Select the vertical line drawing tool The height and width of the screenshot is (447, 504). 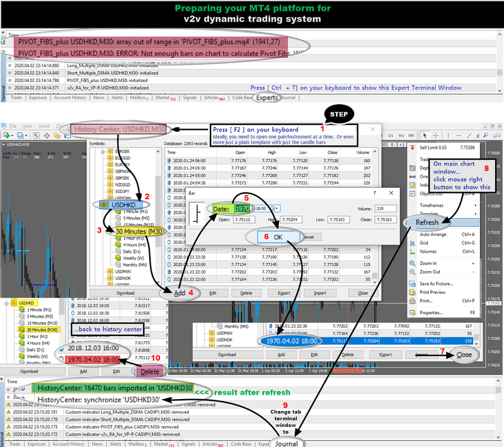click(448, 136)
